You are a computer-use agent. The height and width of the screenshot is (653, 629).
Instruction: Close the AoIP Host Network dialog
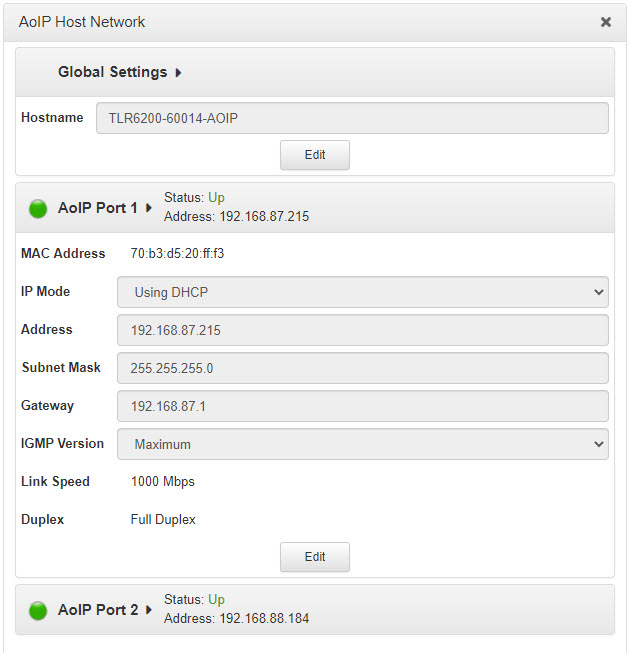[x=605, y=22]
